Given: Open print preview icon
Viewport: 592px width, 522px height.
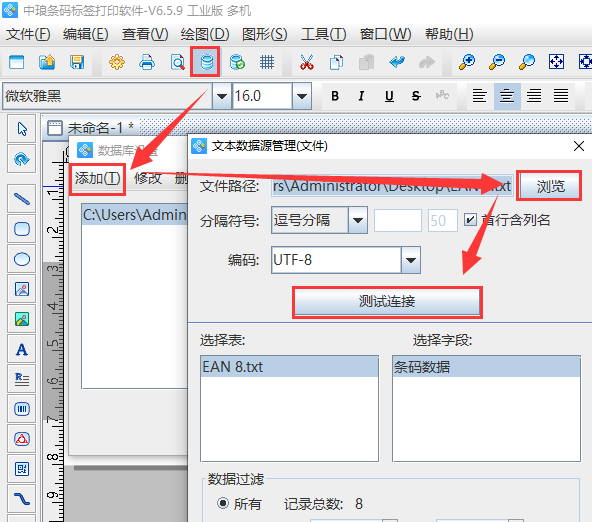Looking at the screenshot, I should point(177,62).
